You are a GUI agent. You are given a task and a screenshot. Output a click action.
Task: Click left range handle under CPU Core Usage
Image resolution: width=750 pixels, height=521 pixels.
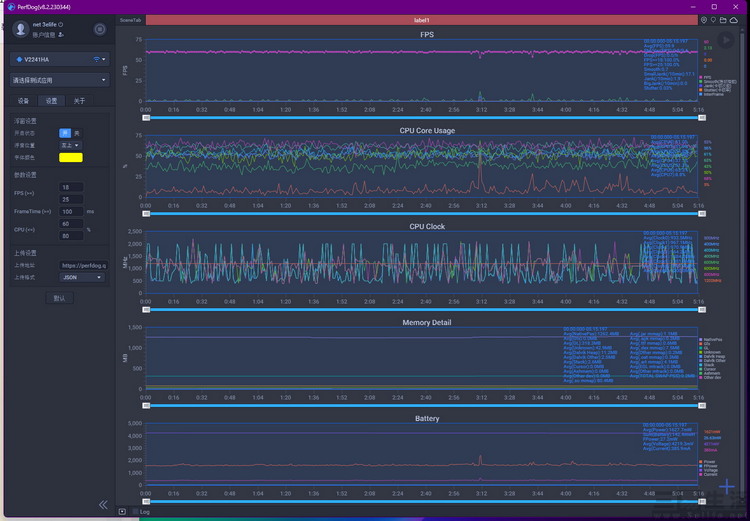[x=146, y=214]
